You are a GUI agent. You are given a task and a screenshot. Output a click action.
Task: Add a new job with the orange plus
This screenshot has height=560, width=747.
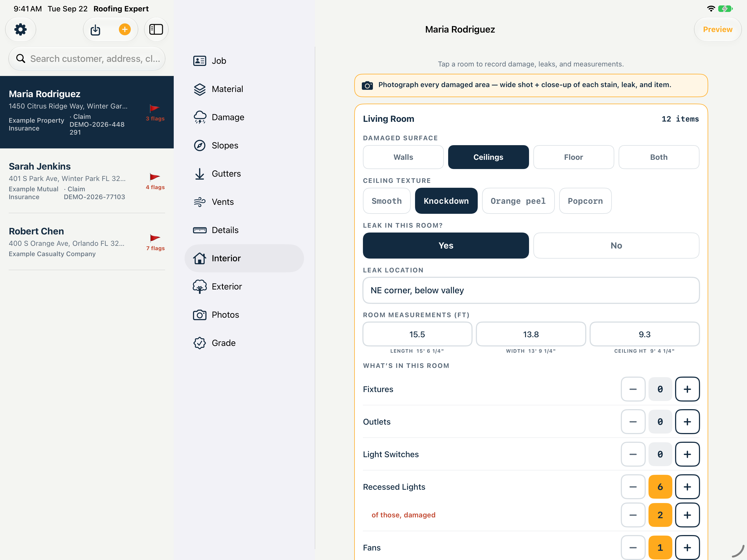[125, 29]
